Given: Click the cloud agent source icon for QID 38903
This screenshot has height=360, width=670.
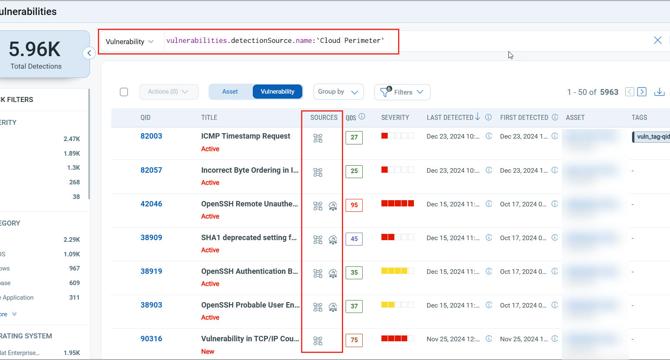Looking at the screenshot, I should pos(333,307).
